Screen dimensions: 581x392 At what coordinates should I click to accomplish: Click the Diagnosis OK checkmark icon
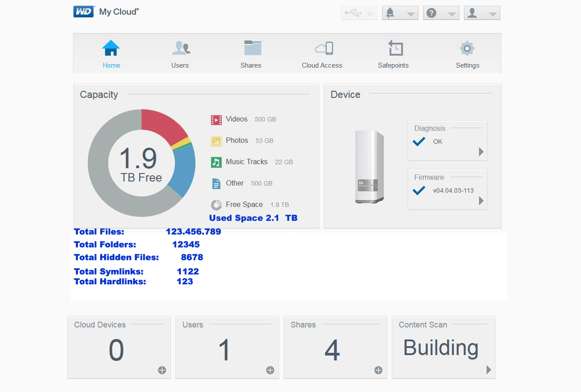click(x=419, y=141)
